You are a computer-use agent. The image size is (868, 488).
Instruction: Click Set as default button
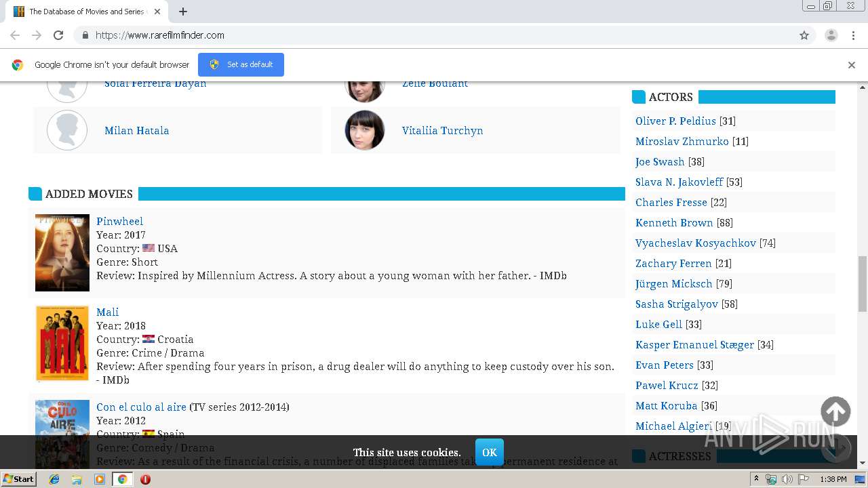(x=241, y=64)
